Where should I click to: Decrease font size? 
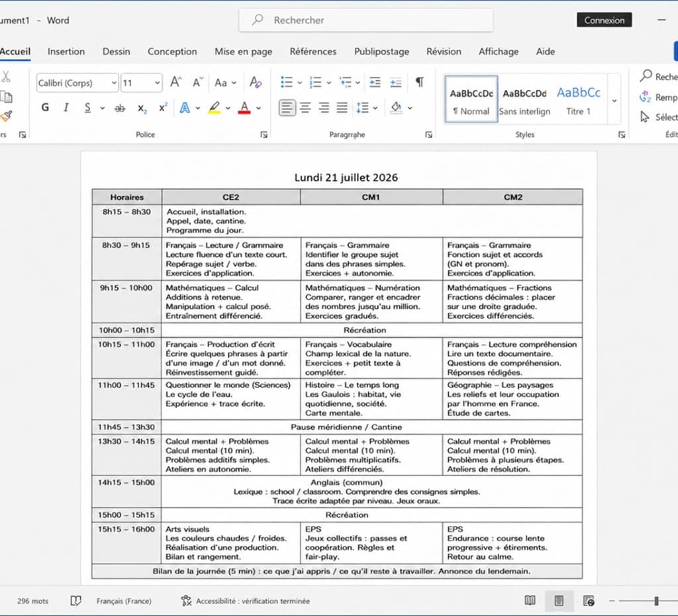[197, 82]
